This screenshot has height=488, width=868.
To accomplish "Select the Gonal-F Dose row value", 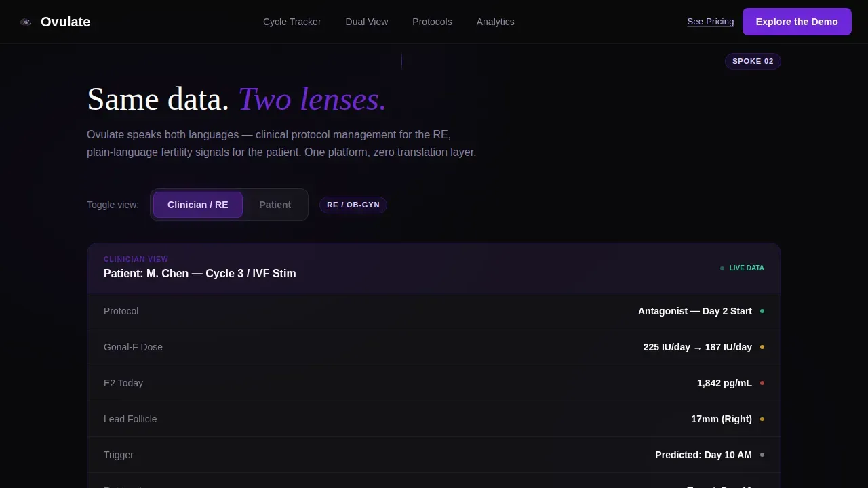I will [698, 347].
